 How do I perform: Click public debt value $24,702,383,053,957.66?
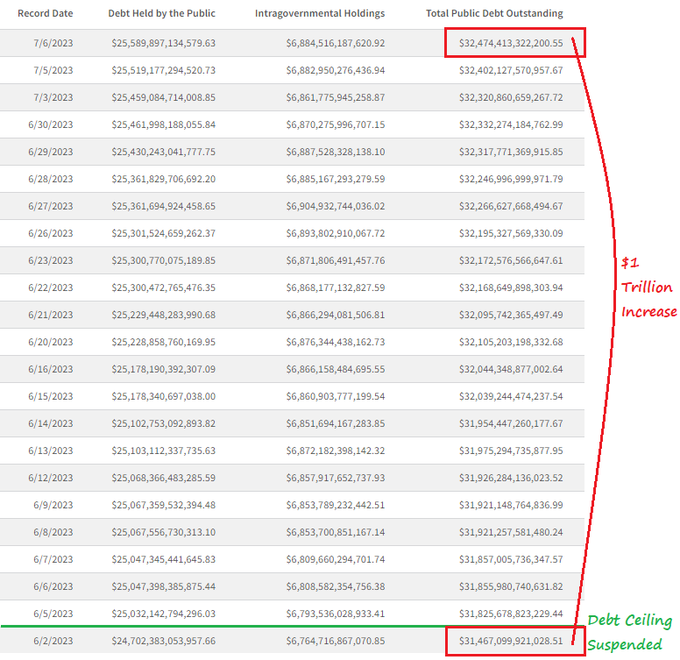pos(162,640)
